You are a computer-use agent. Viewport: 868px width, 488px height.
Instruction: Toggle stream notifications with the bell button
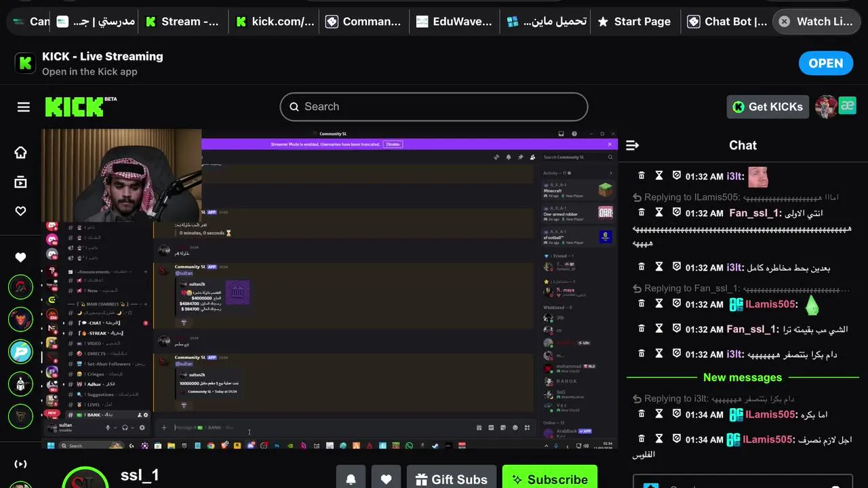[x=351, y=479]
